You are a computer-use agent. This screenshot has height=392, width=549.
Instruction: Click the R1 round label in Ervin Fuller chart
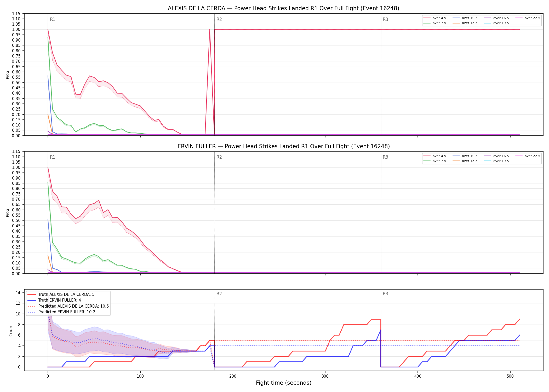[x=53, y=157]
